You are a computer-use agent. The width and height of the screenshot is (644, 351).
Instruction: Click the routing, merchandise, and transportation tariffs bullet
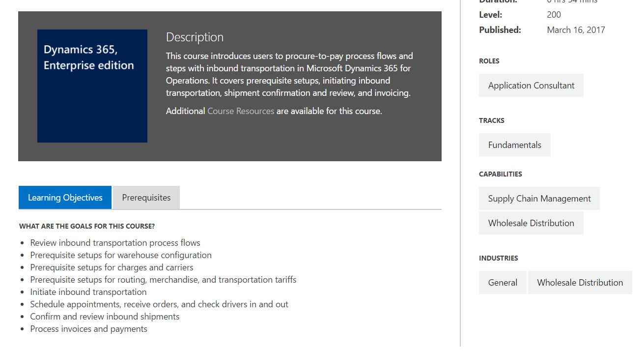pyautogui.click(x=164, y=280)
